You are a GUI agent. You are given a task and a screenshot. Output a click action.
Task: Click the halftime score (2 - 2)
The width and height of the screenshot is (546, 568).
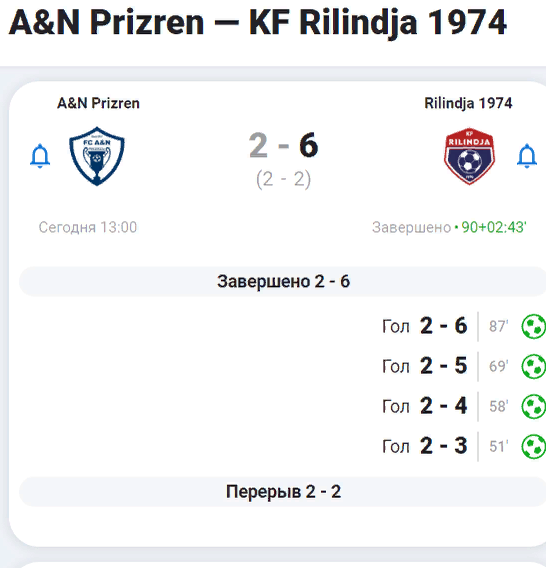[x=283, y=179]
